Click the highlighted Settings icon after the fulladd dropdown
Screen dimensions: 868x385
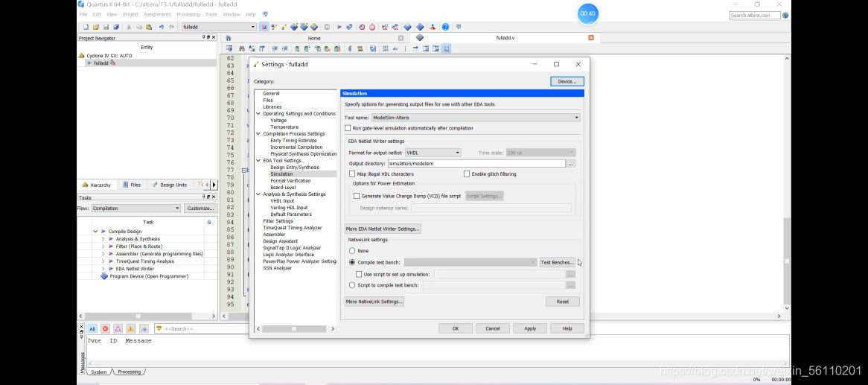click(x=264, y=27)
